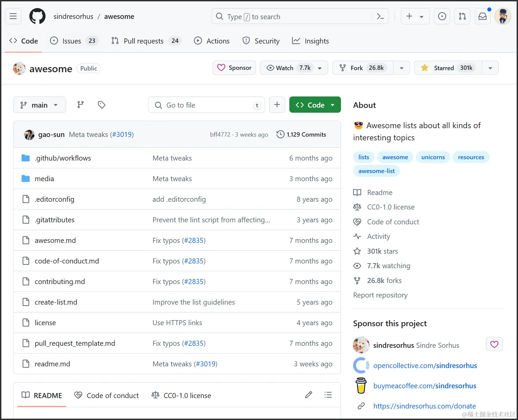Open the Actions tab
The width and height of the screenshot is (518, 420).
(x=212, y=41)
